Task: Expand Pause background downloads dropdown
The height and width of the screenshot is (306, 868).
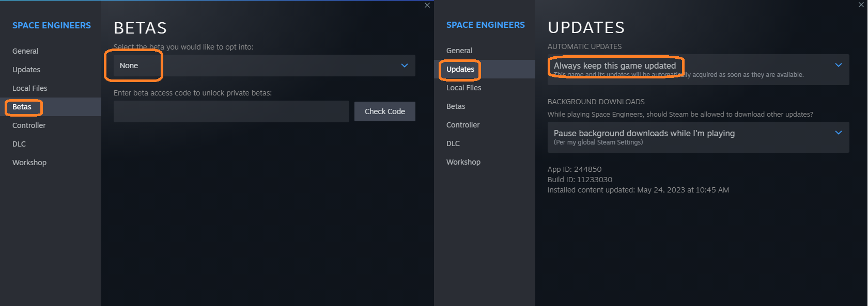Action: [x=698, y=137]
